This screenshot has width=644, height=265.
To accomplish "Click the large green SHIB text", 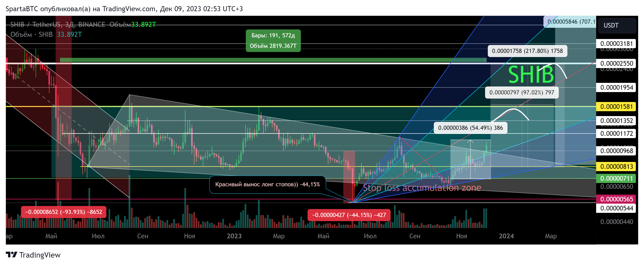I will (x=531, y=75).
